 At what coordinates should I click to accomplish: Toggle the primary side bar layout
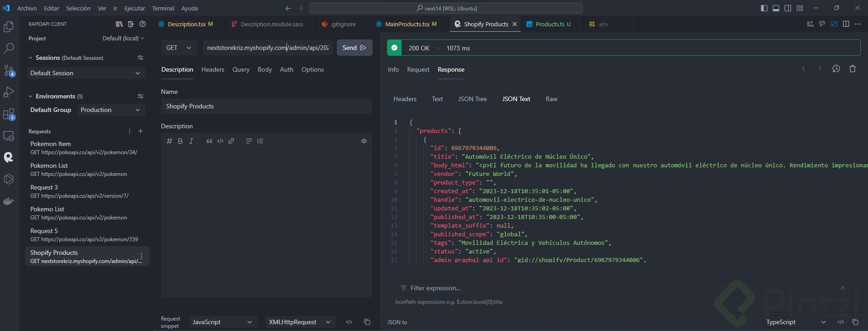[x=764, y=8]
